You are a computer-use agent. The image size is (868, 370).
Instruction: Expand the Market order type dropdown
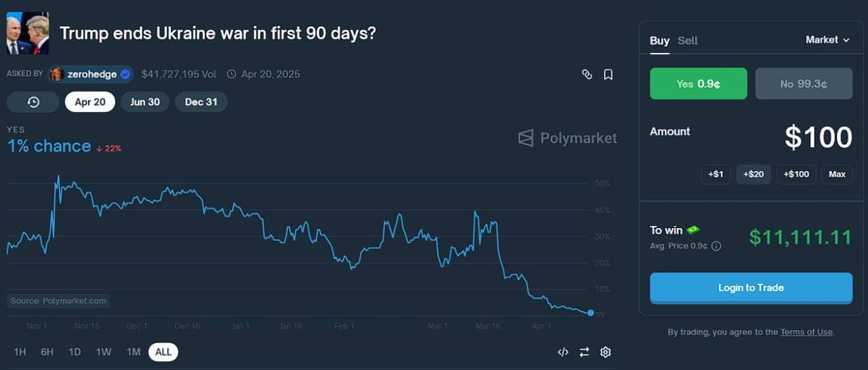pyautogui.click(x=827, y=40)
